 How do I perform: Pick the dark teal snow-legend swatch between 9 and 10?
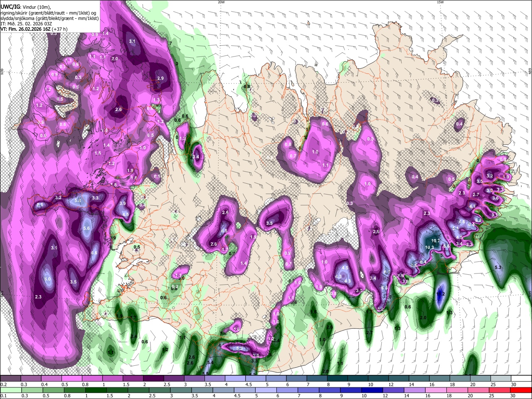pos(358,379)
